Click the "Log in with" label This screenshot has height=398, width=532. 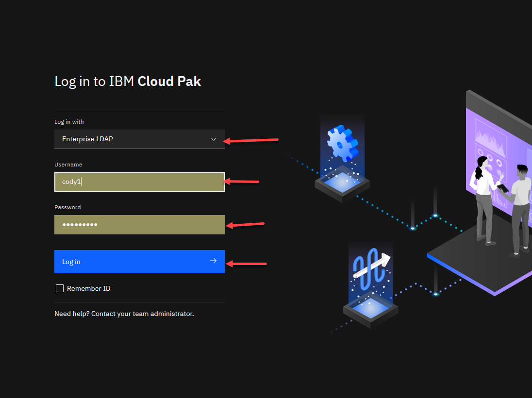pos(69,122)
